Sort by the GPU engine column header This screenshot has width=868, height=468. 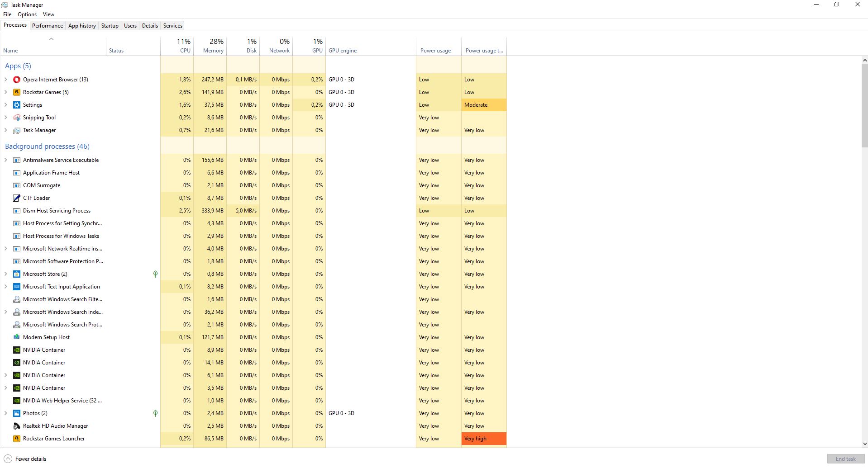pyautogui.click(x=371, y=46)
